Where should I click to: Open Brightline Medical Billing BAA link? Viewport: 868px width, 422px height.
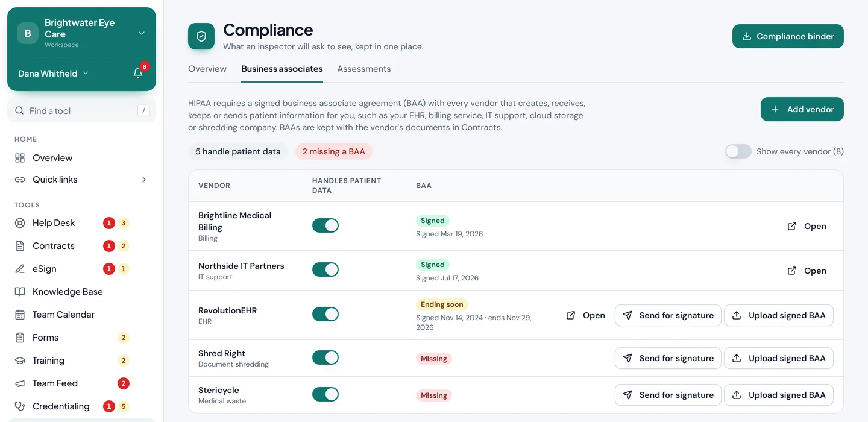click(807, 226)
